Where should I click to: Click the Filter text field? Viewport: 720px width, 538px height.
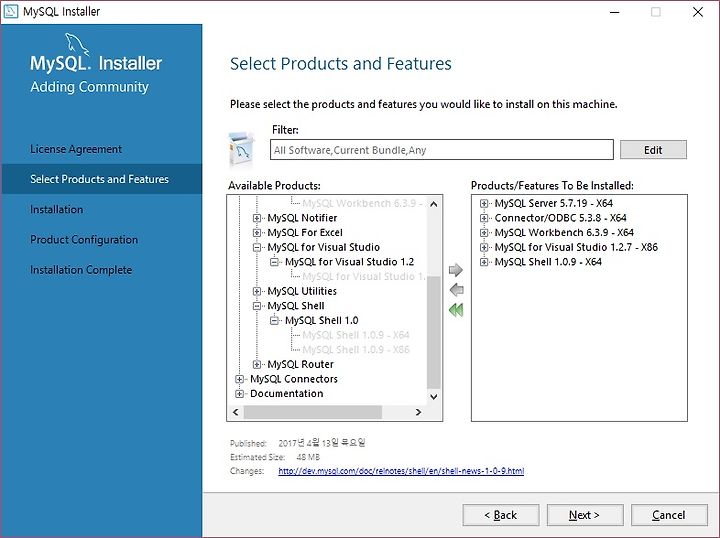pos(441,150)
